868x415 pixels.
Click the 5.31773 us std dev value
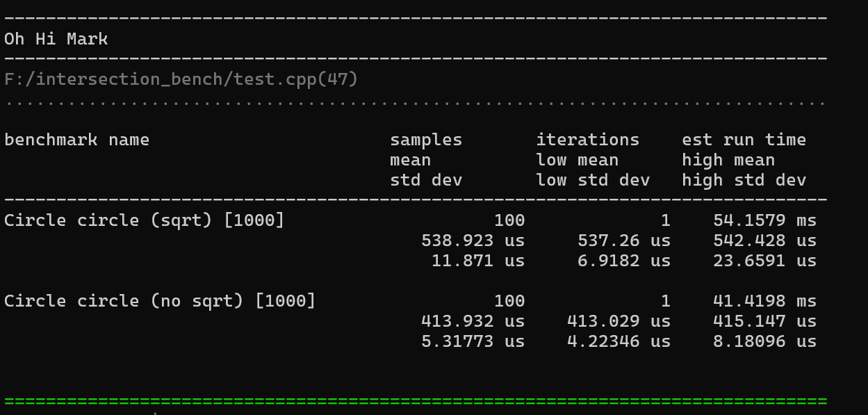(x=473, y=342)
